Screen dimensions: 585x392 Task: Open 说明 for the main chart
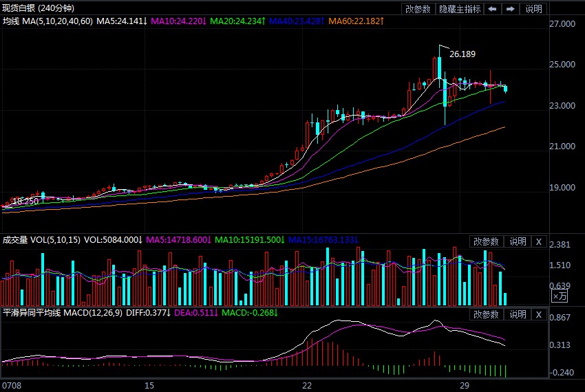[x=534, y=9]
